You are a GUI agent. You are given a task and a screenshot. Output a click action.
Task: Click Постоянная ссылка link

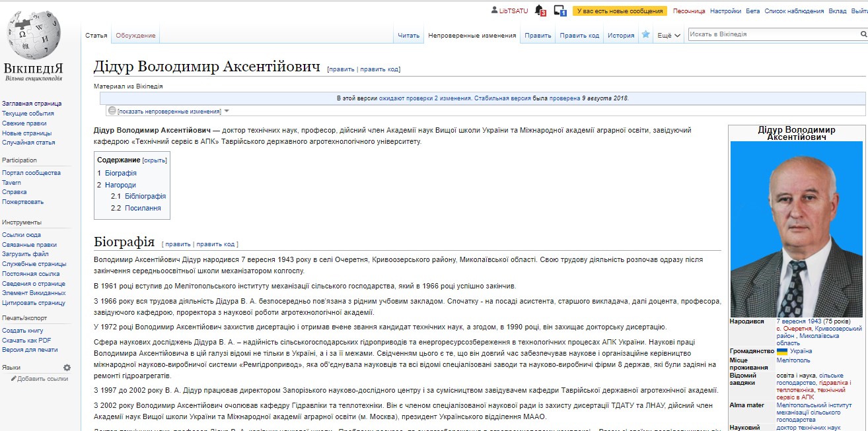pos(30,274)
